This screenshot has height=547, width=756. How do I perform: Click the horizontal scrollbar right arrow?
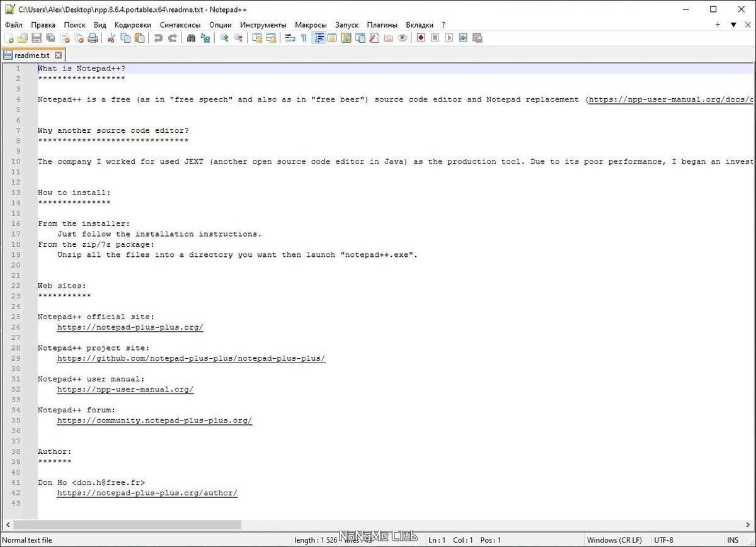click(748, 524)
